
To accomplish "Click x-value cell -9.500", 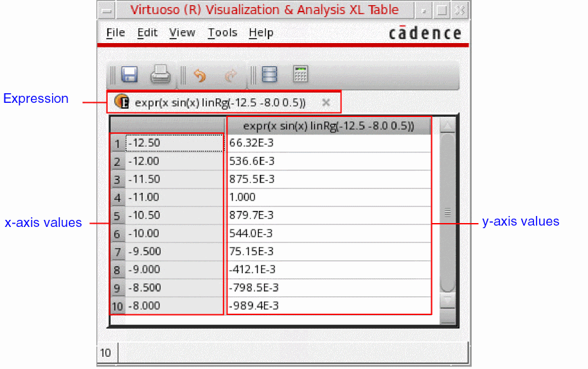I will click(174, 251).
